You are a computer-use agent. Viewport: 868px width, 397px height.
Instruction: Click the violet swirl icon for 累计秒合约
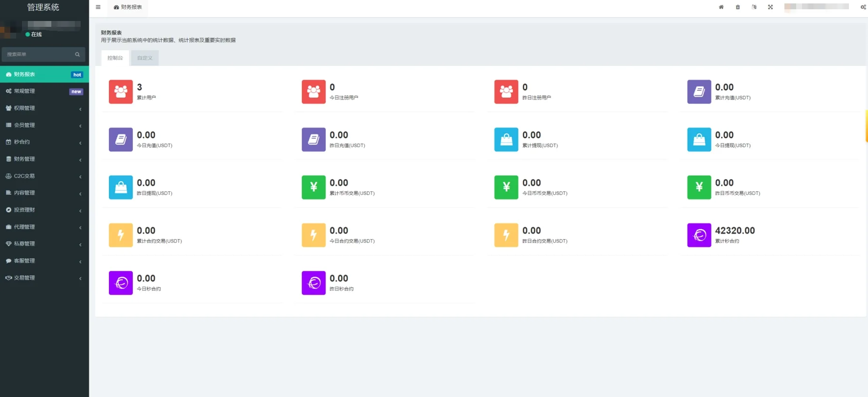pos(699,235)
